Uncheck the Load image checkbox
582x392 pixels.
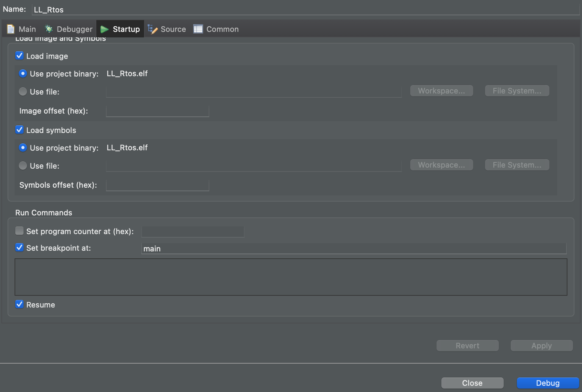19,56
